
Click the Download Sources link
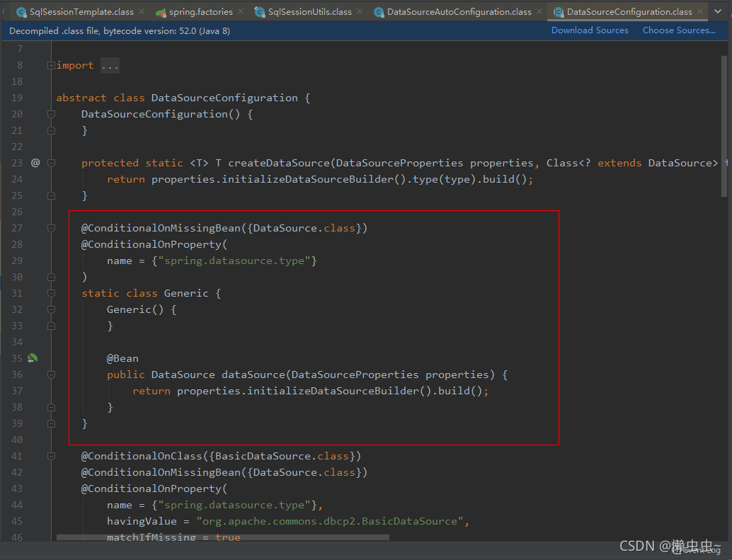click(x=590, y=30)
